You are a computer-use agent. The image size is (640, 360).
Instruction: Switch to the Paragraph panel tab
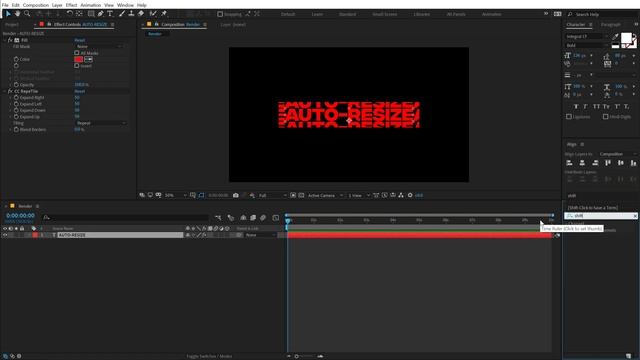coord(611,25)
